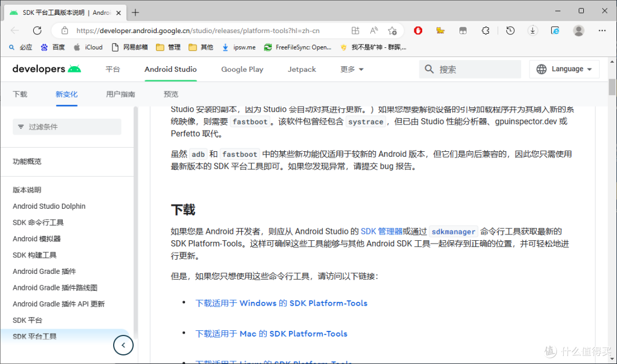The width and height of the screenshot is (617, 364).
Task: Open Android Gradle 插件 API 更新 item
Action: coord(59,304)
